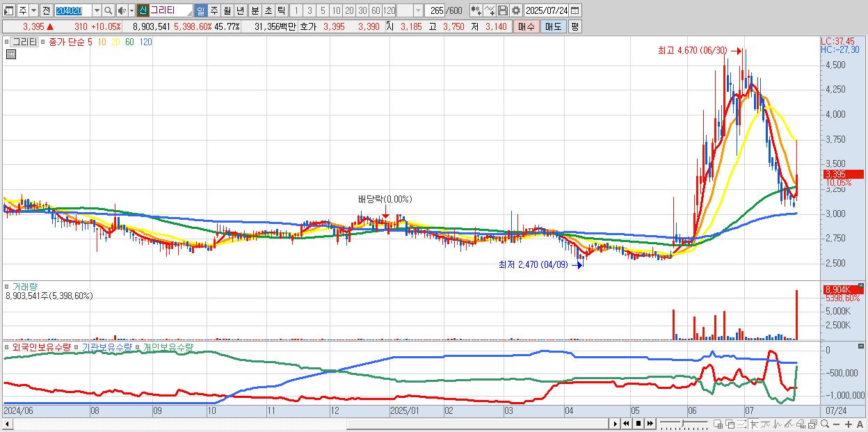Select the 일 daily period tab
Screen dimensions: 868x432
coord(200,10)
